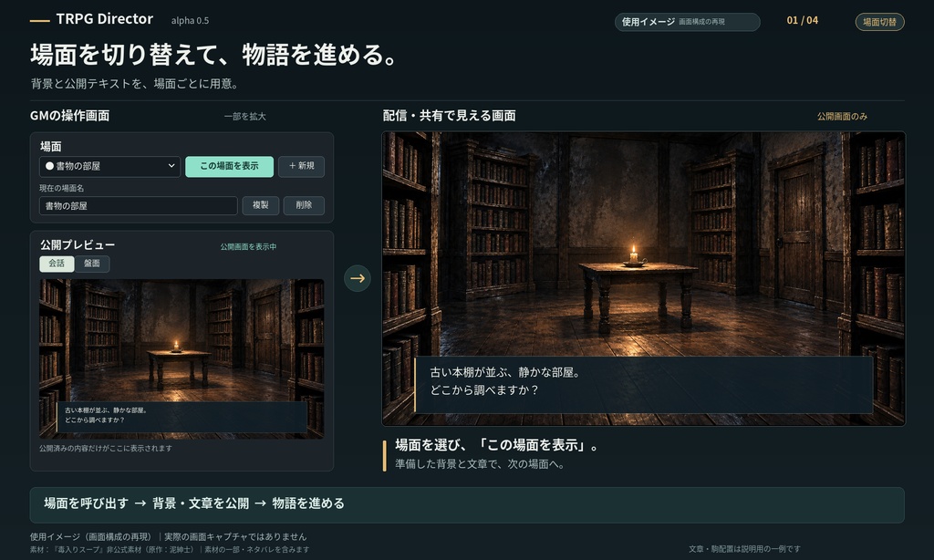Image resolution: width=934 pixels, height=560 pixels.
Task: Click the 一部を拡大 label
Action: point(244,117)
